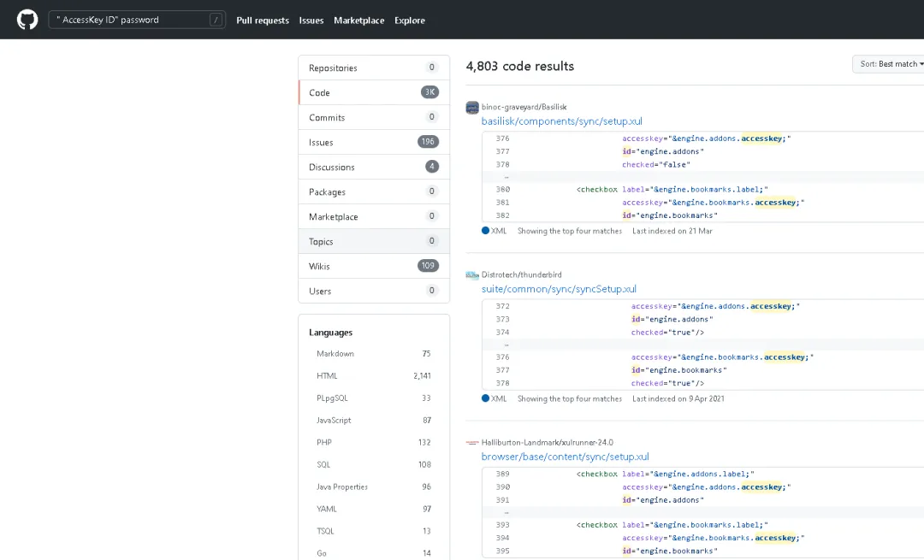Select the Users results filter
Viewport: 924px width, 560px height.
click(374, 291)
